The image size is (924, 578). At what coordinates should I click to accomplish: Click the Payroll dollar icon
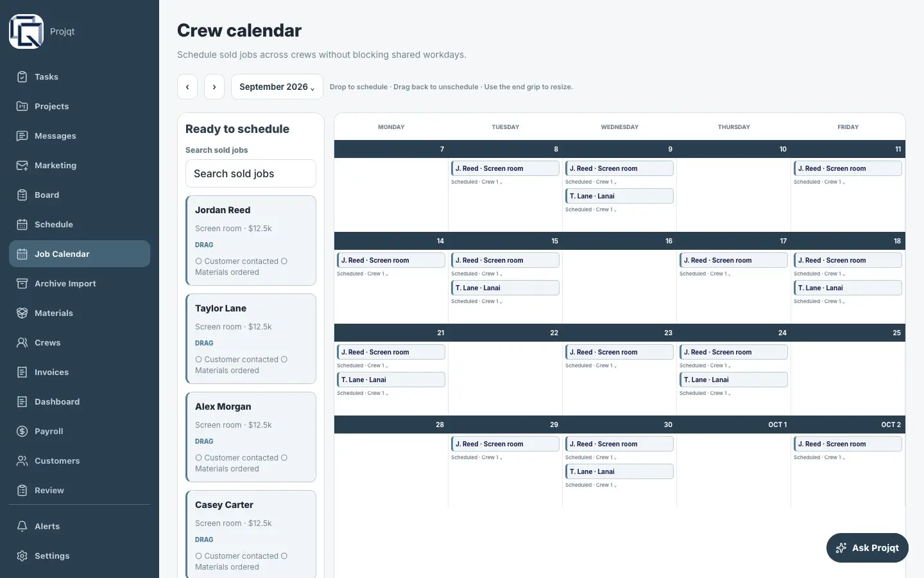click(22, 432)
